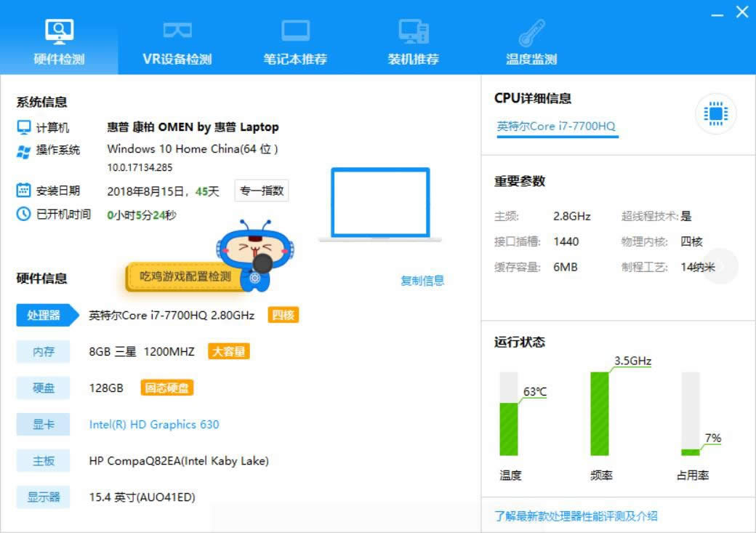
Task: Select the 主板 hardware category
Action: pos(43,460)
